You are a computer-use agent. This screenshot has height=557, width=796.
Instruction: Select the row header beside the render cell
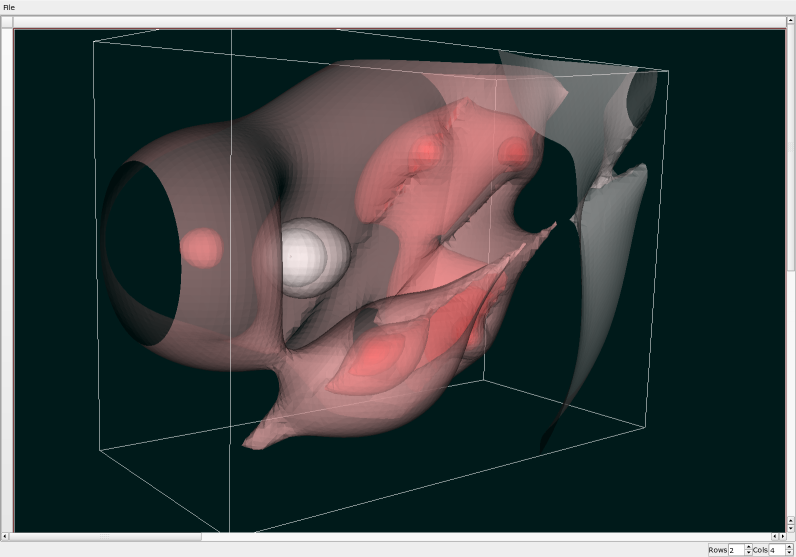(7, 280)
